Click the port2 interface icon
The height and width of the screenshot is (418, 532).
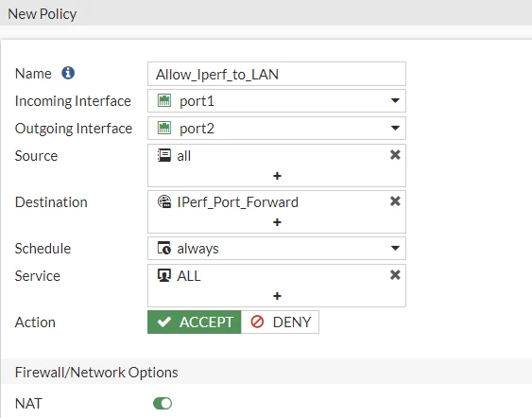pos(164,129)
